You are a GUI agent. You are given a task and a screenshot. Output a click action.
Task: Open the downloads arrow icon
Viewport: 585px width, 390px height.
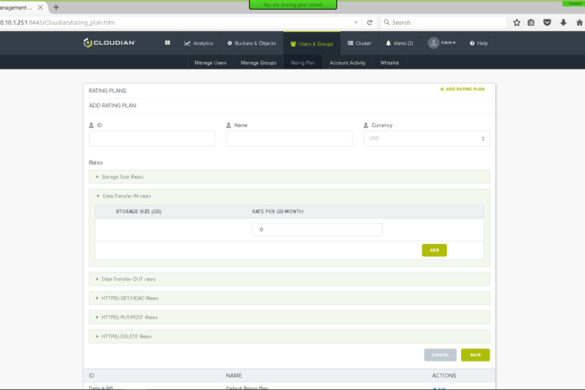click(563, 23)
